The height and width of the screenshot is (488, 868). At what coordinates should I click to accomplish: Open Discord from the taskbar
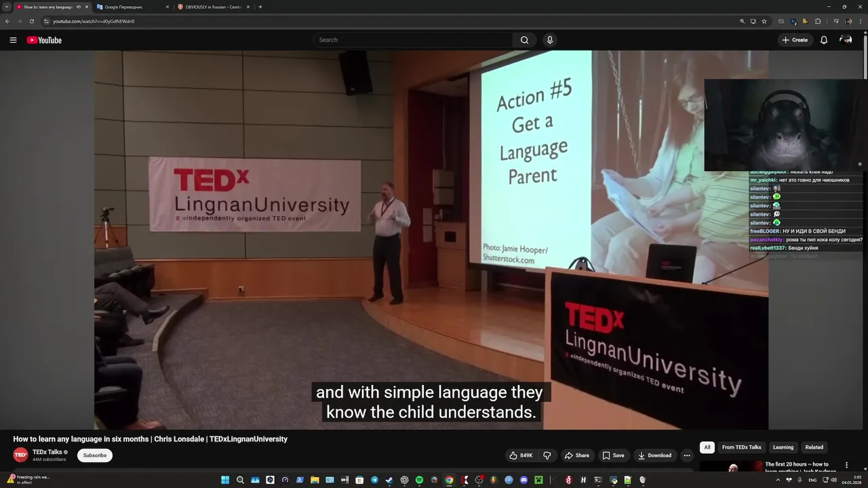point(524,480)
